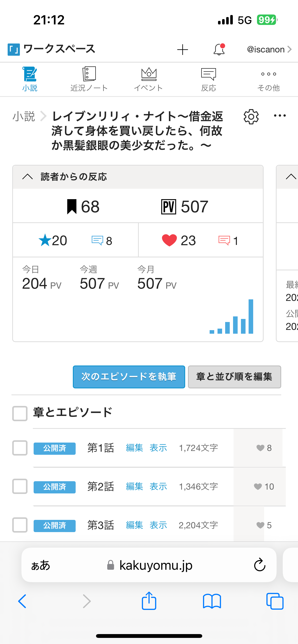Image resolution: width=298 pixels, height=644 pixels.
Task: Reload the kakuyomu.jp page
Action: pos(260,565)
